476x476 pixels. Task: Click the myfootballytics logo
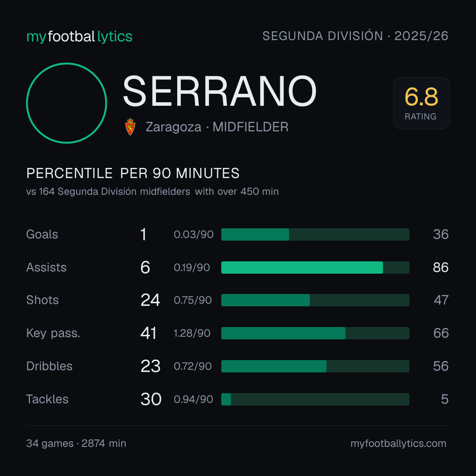pyautogui.click(x=79, y=37)
